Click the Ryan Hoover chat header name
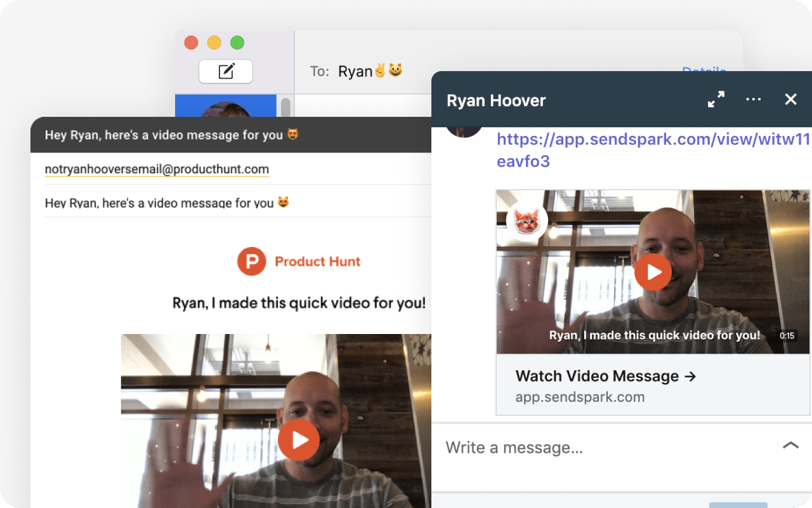Image resolution: width=812 pixels, height=508 pixels. (496, 100)
